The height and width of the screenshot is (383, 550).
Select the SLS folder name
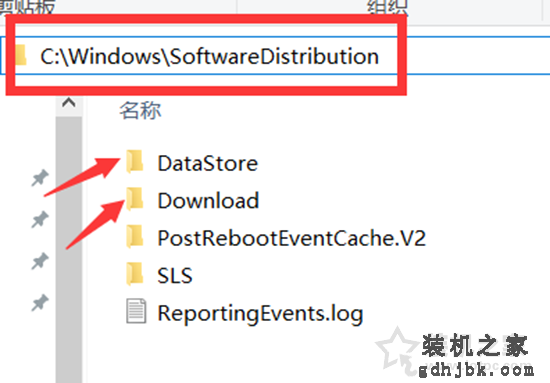175,276
